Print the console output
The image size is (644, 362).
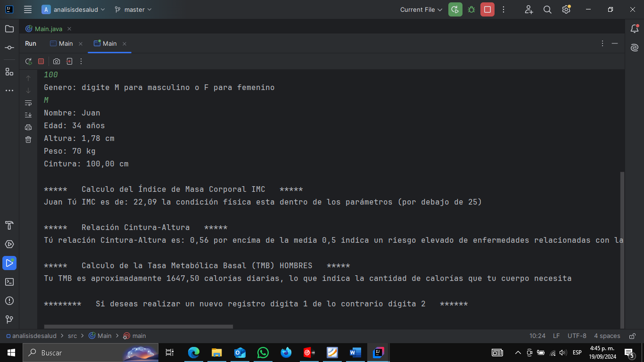tap(28, 127)
